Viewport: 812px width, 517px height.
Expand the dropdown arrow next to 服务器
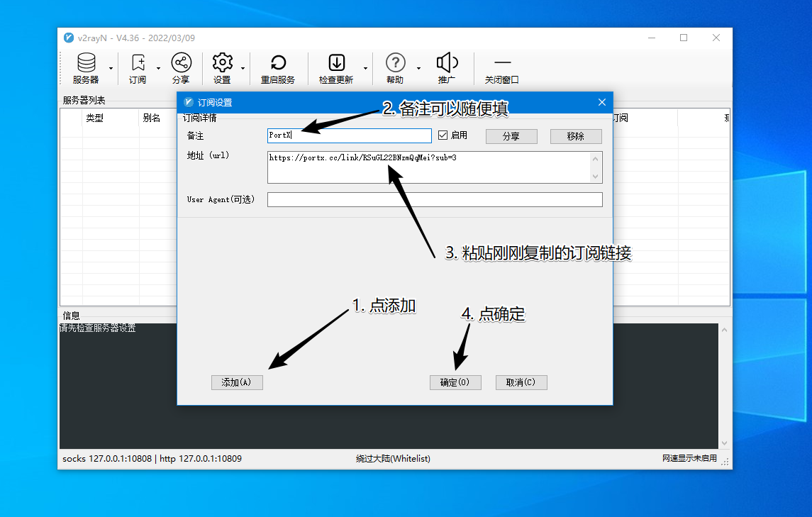(x=111, y=69)
